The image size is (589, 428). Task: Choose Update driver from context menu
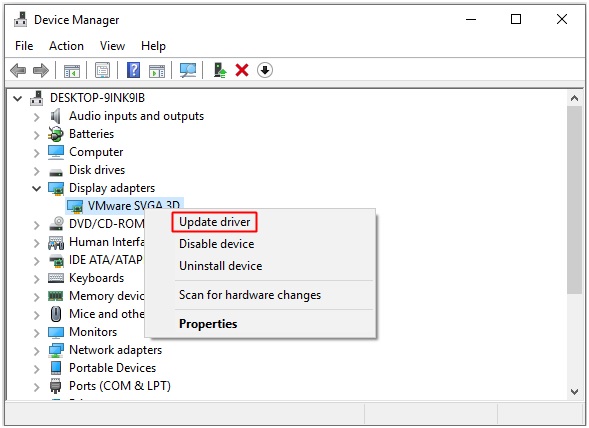pyautogui.click(x=214, y=222)
